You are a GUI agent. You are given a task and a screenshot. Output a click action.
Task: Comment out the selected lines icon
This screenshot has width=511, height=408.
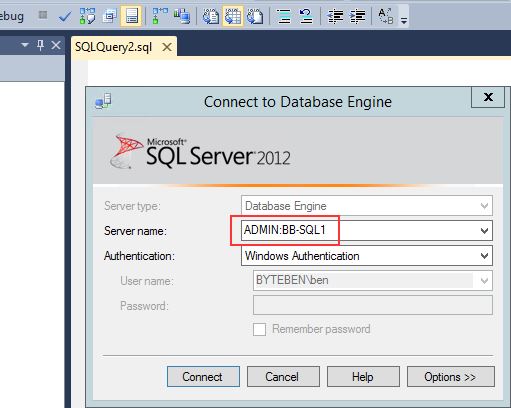(x=284, y=16)
